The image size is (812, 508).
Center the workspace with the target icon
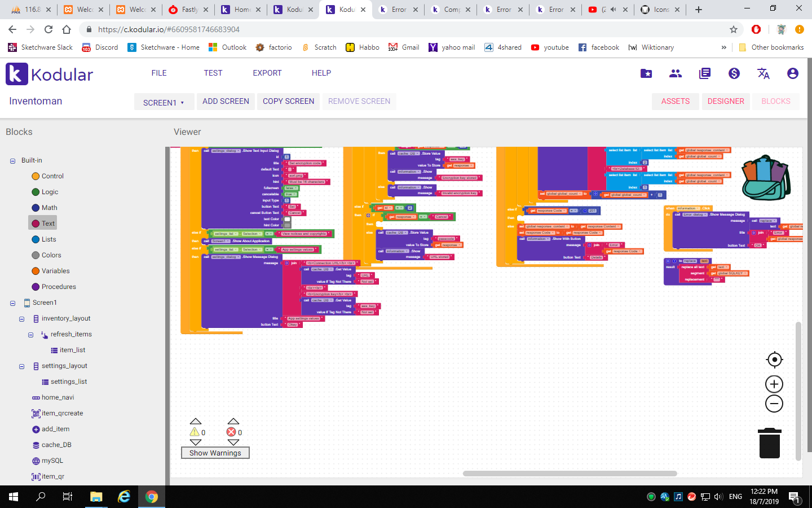coord(775,360)
